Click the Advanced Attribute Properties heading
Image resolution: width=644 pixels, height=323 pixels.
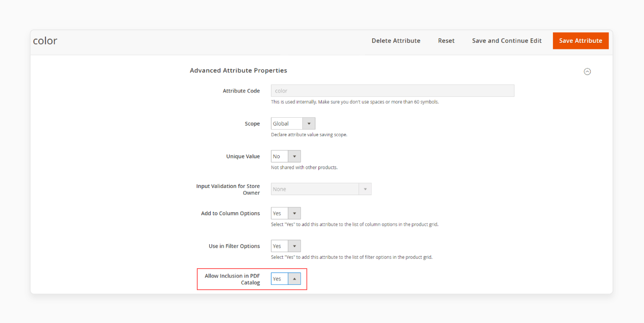coord(238,70)
